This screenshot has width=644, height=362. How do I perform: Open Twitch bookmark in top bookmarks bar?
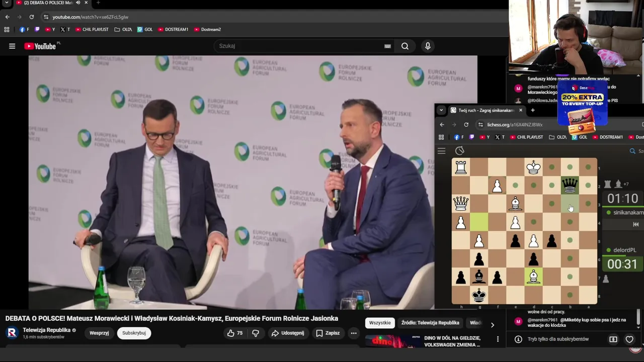point(37,30)
